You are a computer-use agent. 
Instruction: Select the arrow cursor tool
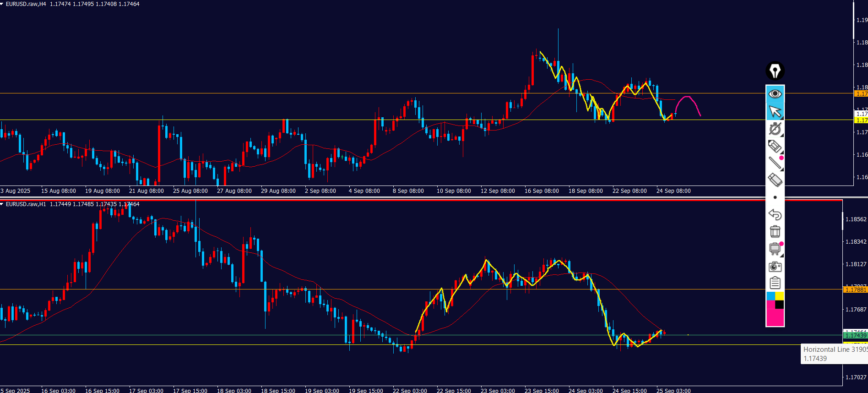coord(775,111)
